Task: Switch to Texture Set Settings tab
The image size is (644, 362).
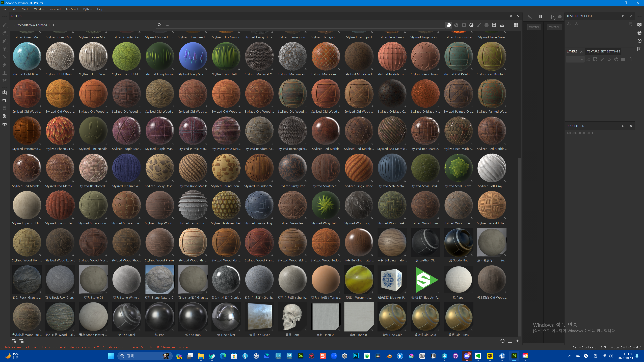Action: tap(603, 51)
